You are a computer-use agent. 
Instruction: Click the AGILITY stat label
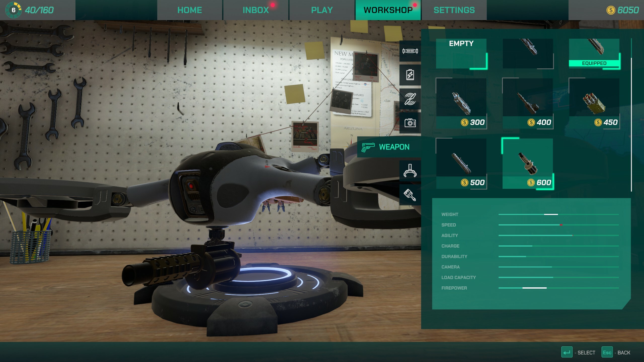point(450,236)
